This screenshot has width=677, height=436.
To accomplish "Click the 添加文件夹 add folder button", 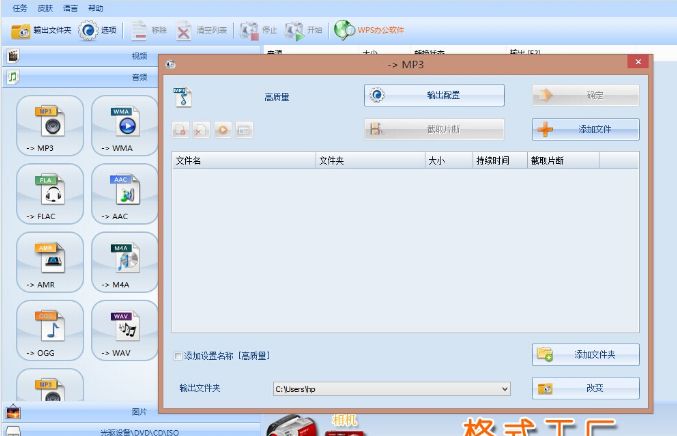I will (585, 355).
